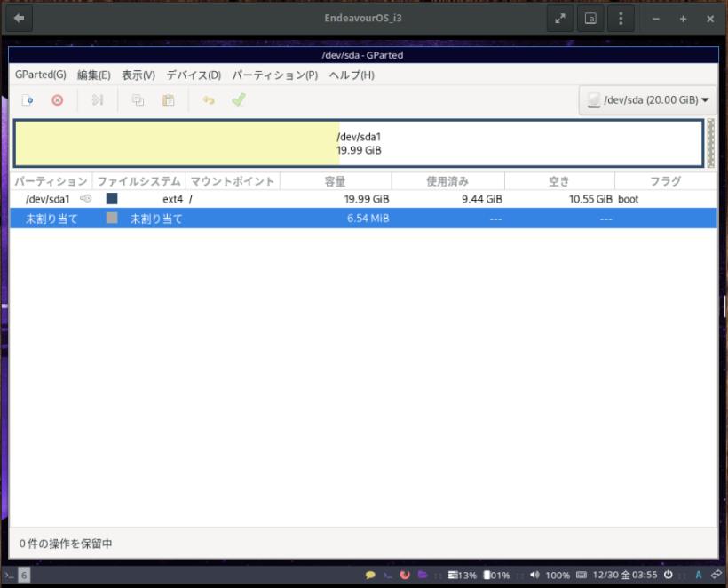The image size is (728, 588).
Task: Click the gray unallocated color square
Action: pos(112,218)
